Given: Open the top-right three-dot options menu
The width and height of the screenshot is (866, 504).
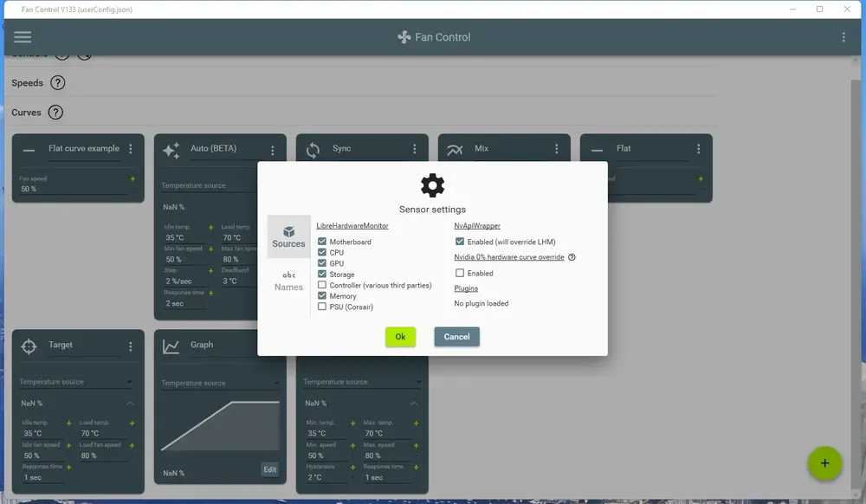Looking at the screenshot, I should [843, 37].
